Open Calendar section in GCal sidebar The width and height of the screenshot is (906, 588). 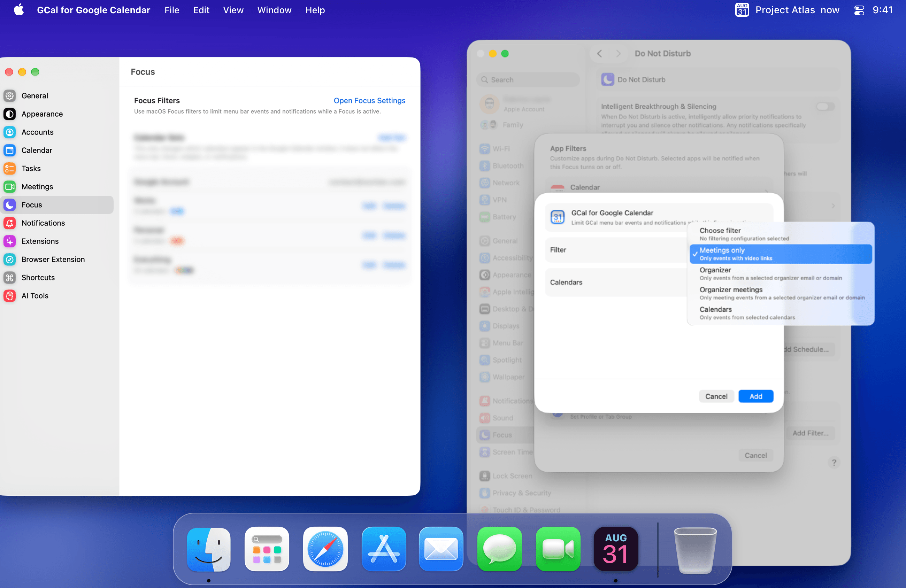click(57, 150)
